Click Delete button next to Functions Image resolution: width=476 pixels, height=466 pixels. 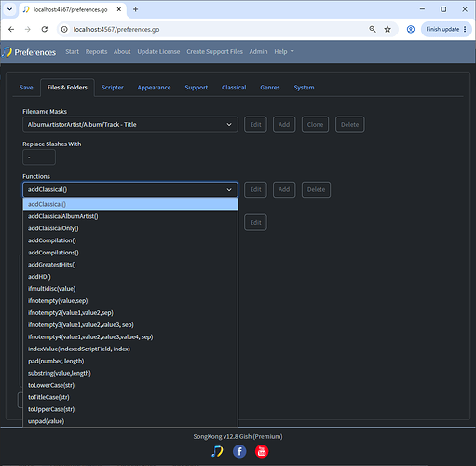pos(316,189)
